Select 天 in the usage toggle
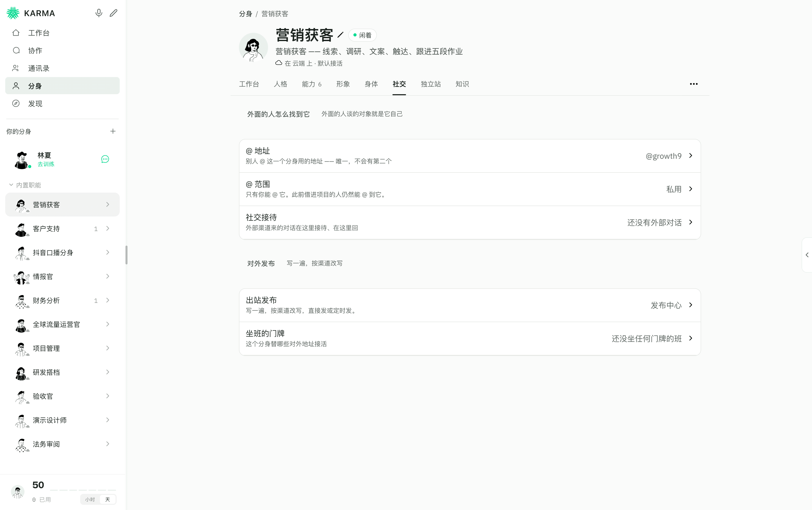This screenshot has height=510, width=812. pos(107,499)
